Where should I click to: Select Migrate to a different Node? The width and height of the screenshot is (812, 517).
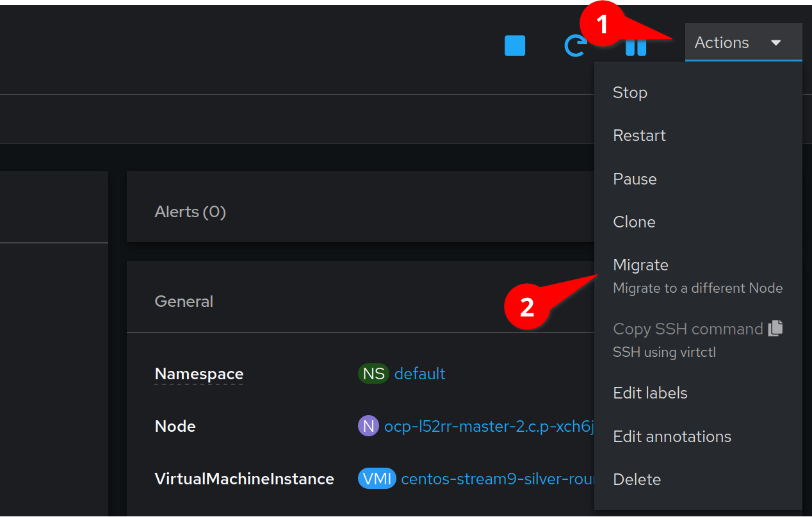640,265
